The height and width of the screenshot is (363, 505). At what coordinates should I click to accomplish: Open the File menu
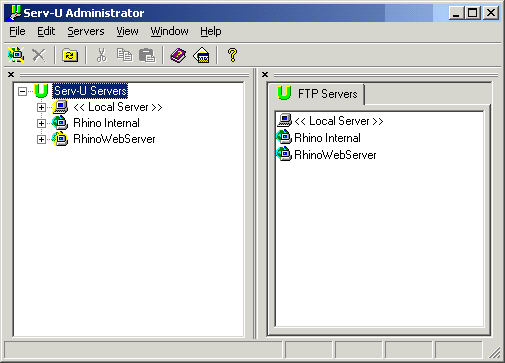pos(17,31)
